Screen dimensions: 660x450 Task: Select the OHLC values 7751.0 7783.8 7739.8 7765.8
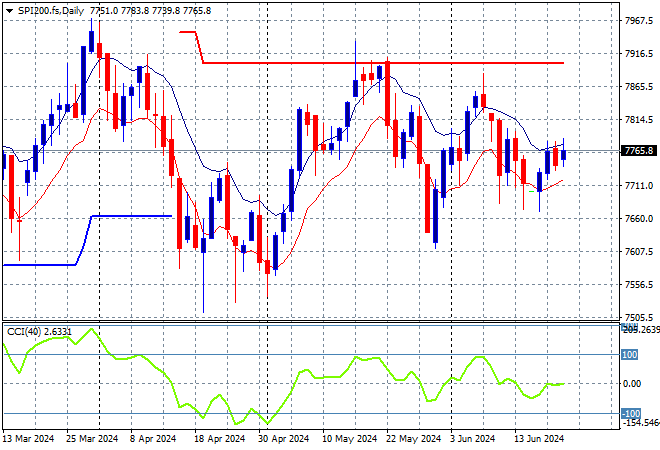(x=150, y=11)
